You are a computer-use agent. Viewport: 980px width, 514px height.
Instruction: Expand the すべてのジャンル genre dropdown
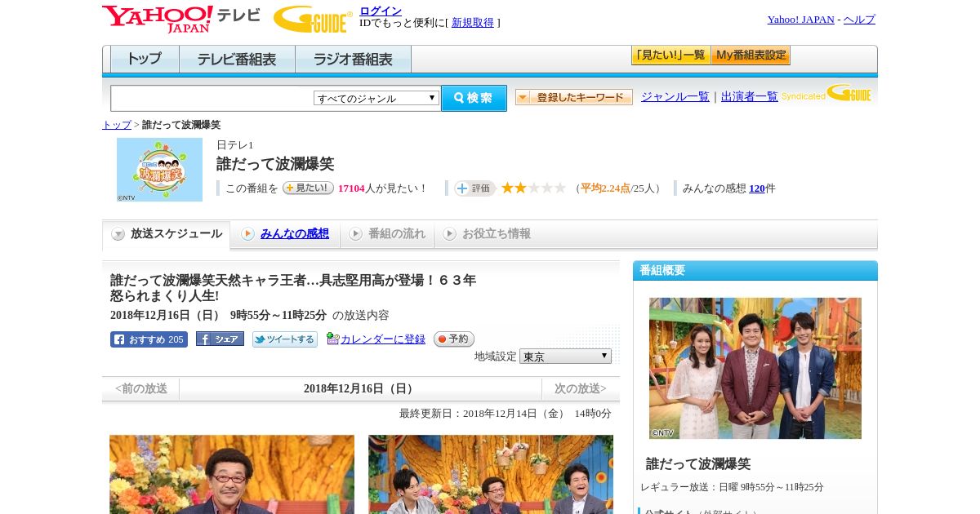coord(376,98)
